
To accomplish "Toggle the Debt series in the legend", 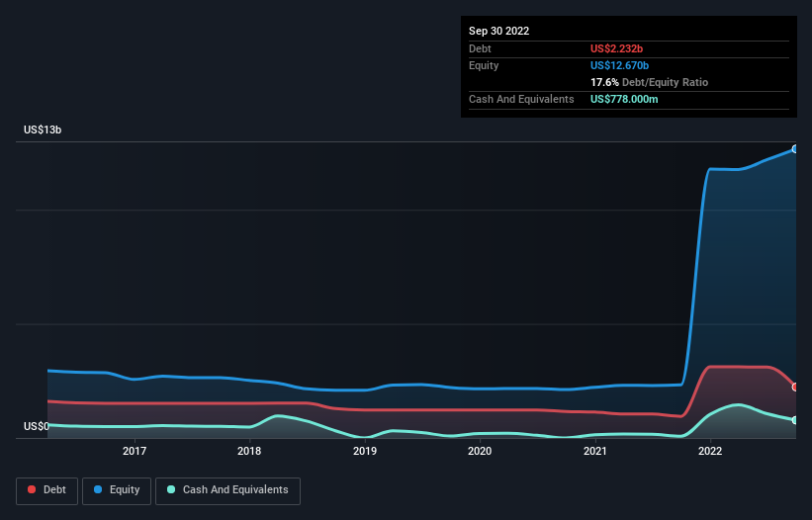I will pos(47,490).
